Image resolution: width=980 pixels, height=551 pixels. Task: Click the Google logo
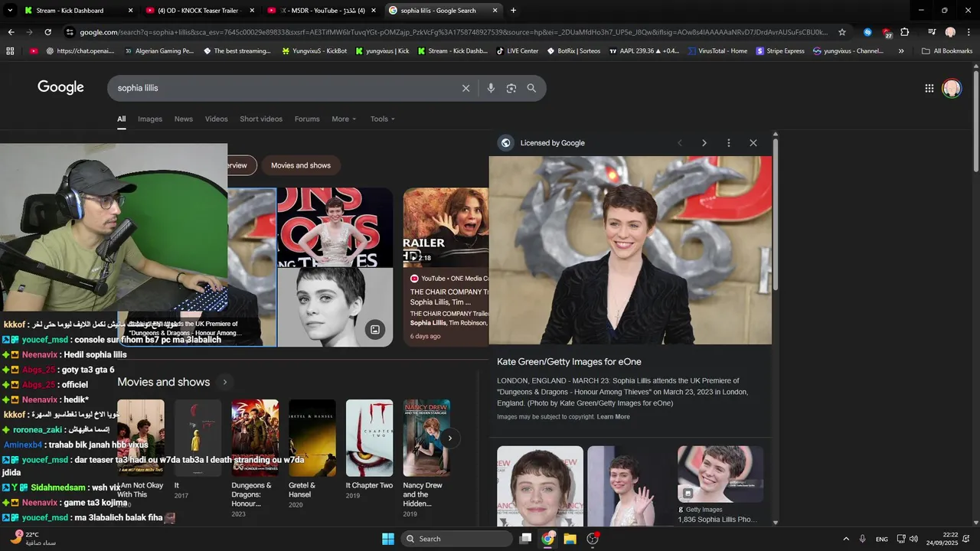click(x=60, y=87)
